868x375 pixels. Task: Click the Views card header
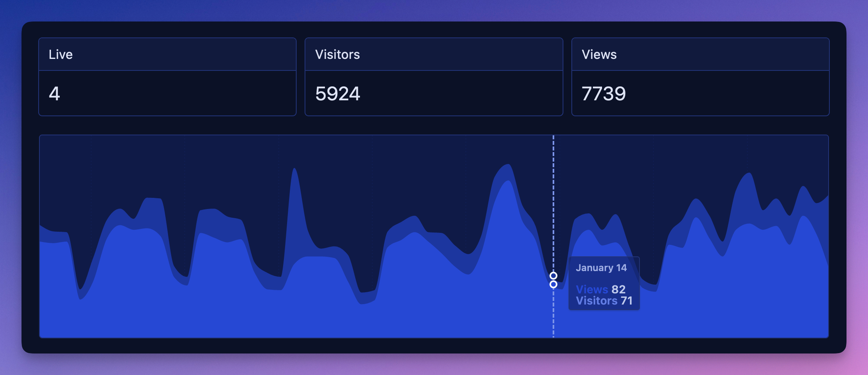[x=700, y=55]
